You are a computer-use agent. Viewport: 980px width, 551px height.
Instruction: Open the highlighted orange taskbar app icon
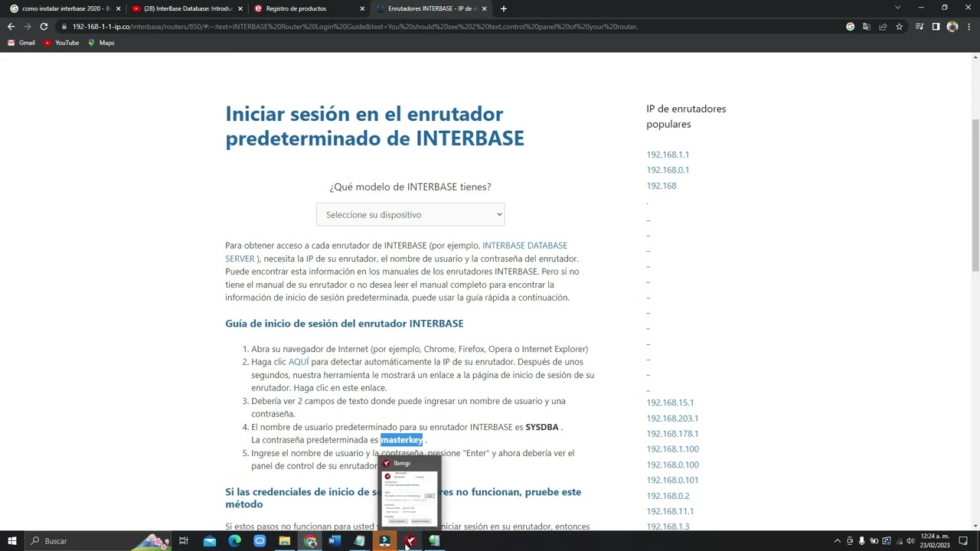coord(384,541)
